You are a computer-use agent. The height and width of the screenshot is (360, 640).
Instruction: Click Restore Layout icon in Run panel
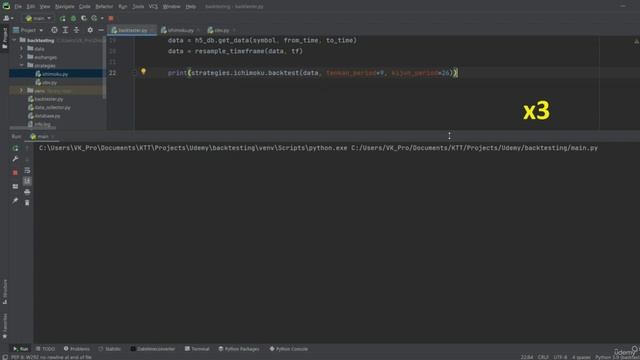pyautogui.click(x=15, y=187)
